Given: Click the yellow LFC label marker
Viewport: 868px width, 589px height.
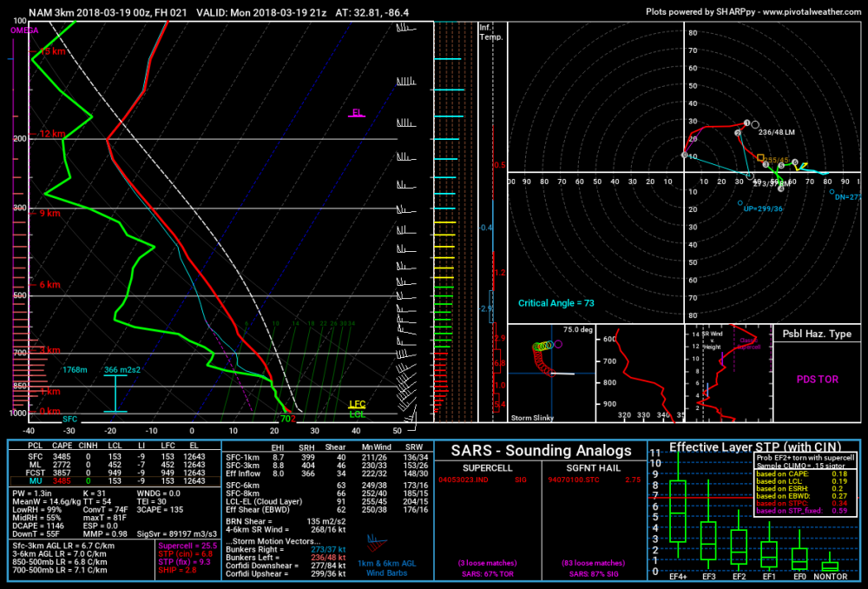Looking at the screenshot, I should (x=357, y=405).
